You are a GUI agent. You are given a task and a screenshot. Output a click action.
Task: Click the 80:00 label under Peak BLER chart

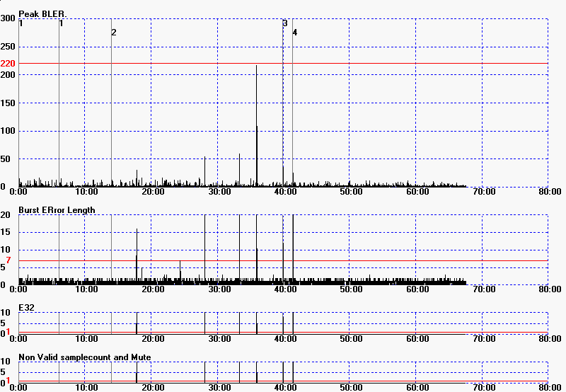pos(548,192)
